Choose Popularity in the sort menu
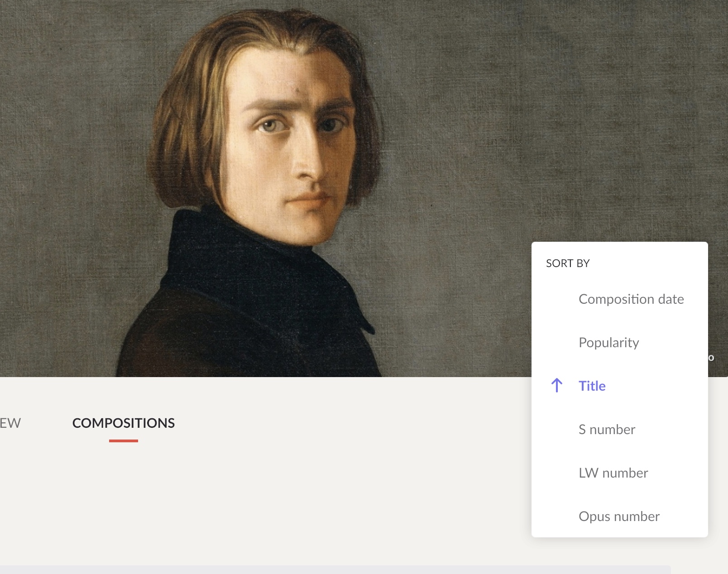728x574 pixels. tap(609, 343)
